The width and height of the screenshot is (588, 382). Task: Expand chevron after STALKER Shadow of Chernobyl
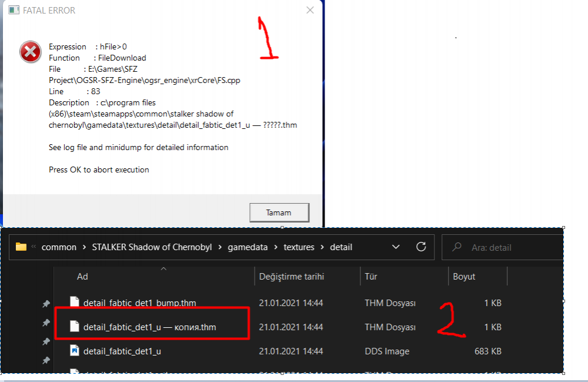(x=220, y=247)
